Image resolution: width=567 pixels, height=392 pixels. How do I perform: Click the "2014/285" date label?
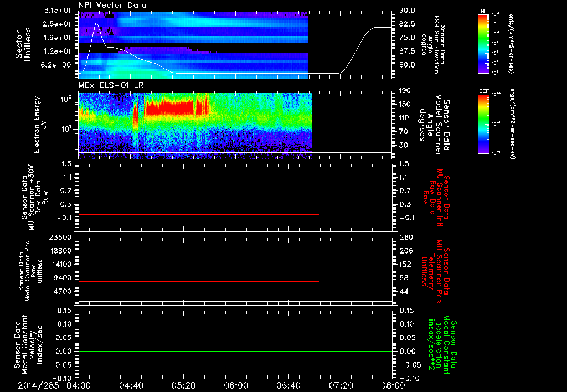[38, 385]
